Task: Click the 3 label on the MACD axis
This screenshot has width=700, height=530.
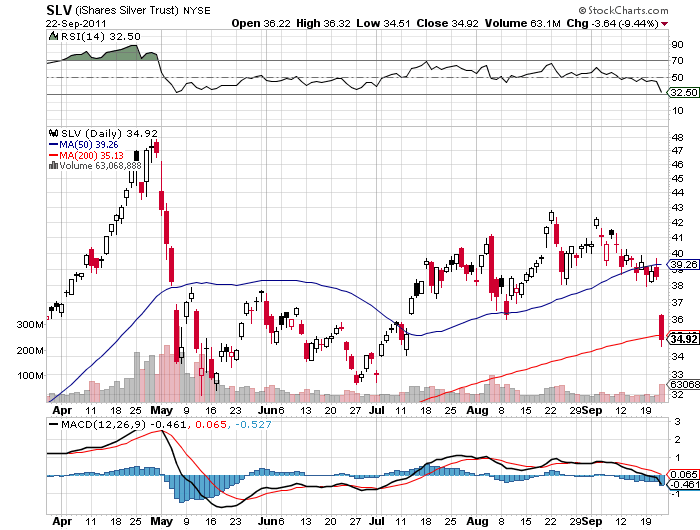Action: coord(678,421)
